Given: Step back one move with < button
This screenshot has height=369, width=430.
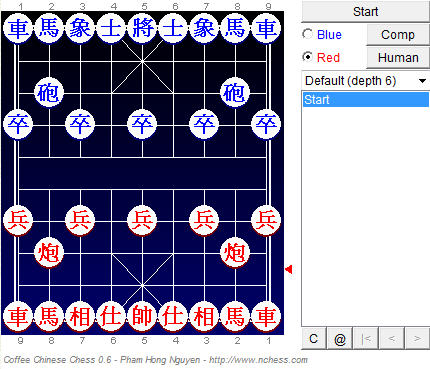Looking at the screenshot, I should (392, 339).
